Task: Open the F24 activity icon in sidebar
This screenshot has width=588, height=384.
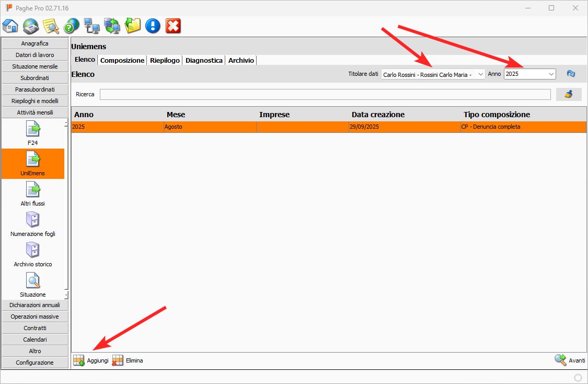Action: coord(33,133)
